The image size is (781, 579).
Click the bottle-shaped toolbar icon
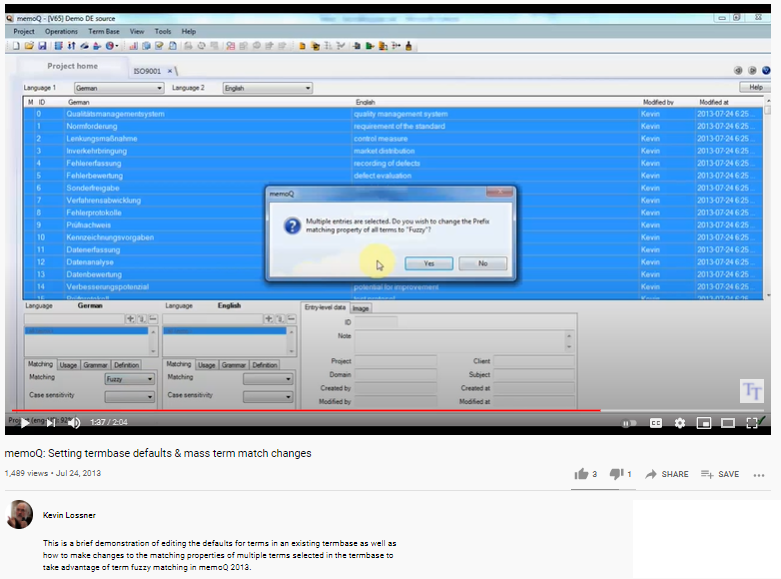tap(408, 46)
